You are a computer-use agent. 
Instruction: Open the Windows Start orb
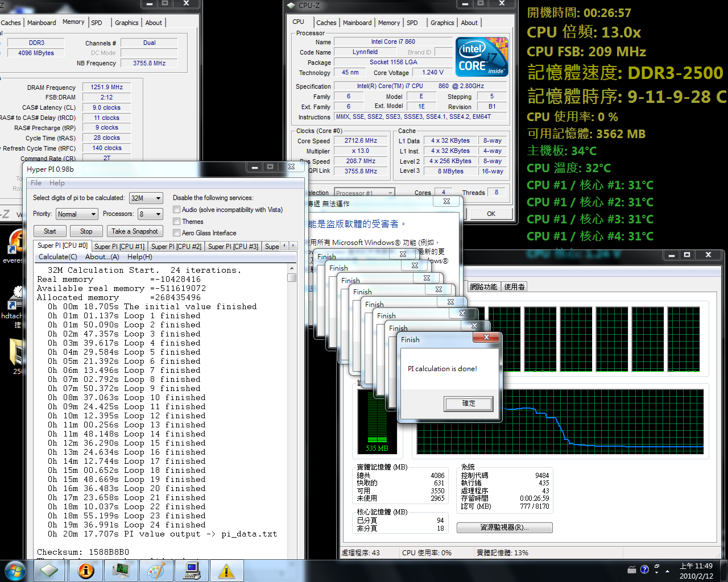pos(15,571)
